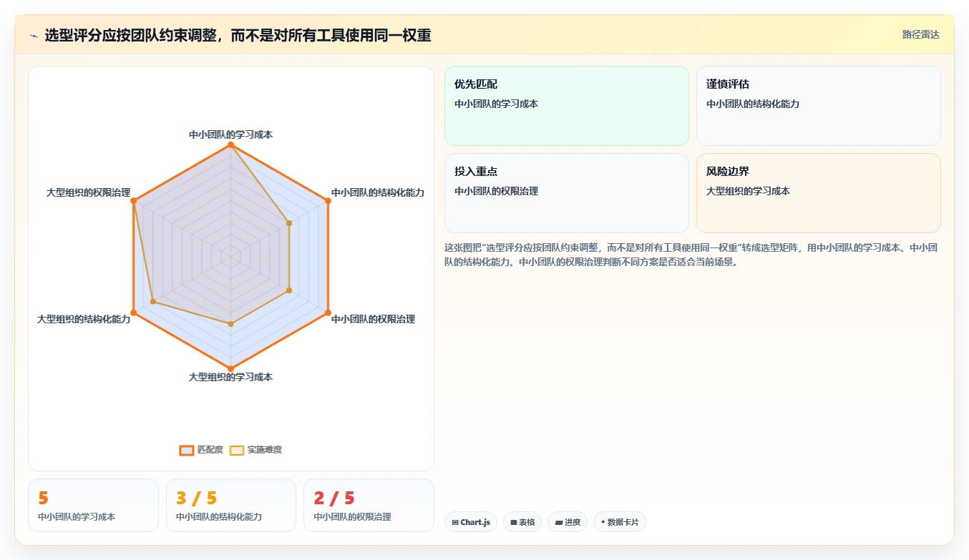Click the 数据卡片 tag

pyautogui.click(x=619, y=522)
